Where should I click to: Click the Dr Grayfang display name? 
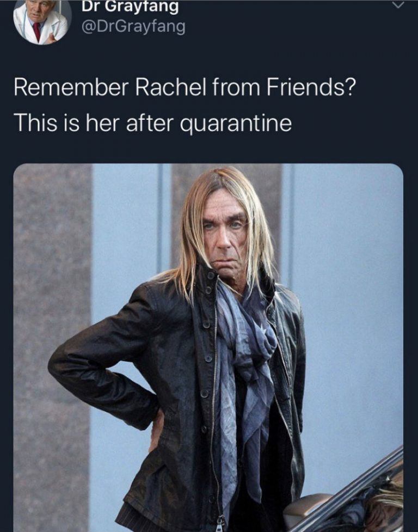[x=130, y=7]
